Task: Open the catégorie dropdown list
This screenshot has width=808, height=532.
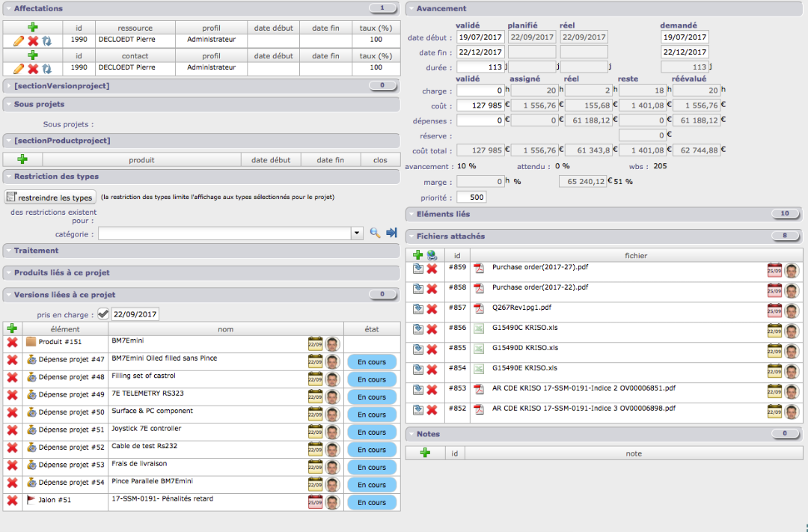Action: click(357, 233)
